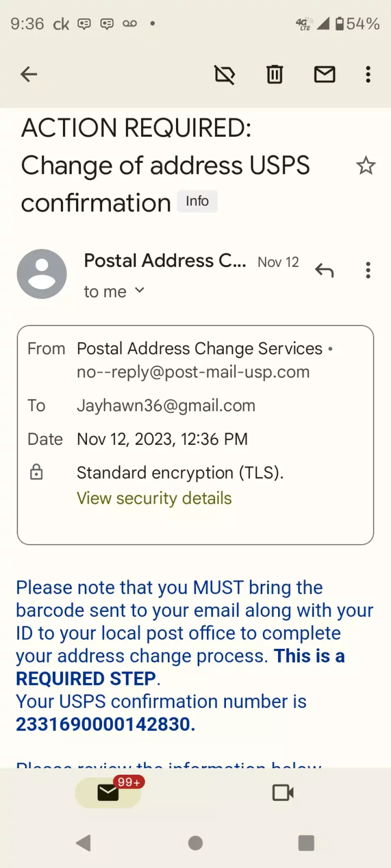Click the View security details link
Screen dimensions: 391x868
click(154, 498)
